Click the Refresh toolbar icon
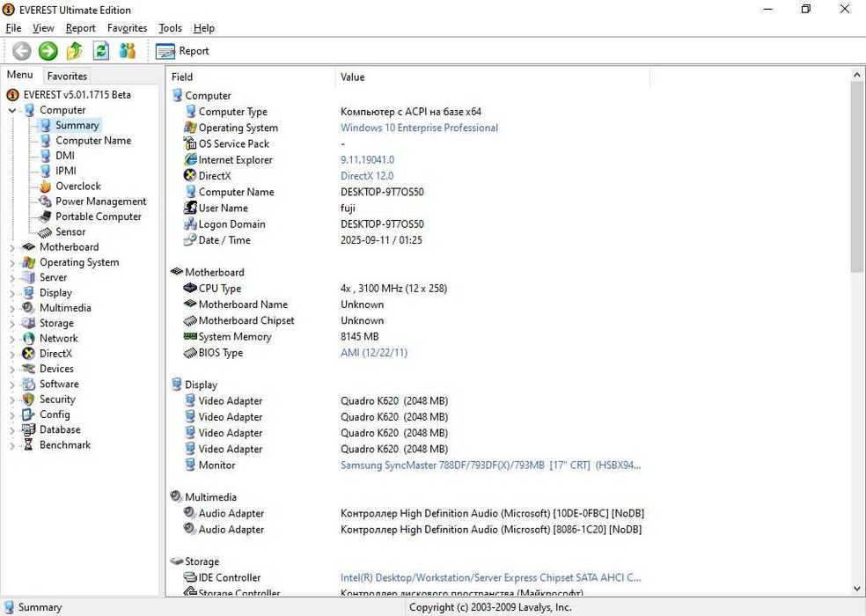 pyautogui.click(x=101, y=51)
